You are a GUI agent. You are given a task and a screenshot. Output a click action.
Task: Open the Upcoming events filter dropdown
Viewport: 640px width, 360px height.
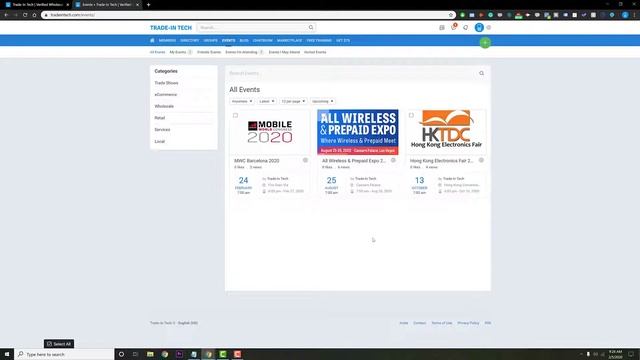click(322, 101)
